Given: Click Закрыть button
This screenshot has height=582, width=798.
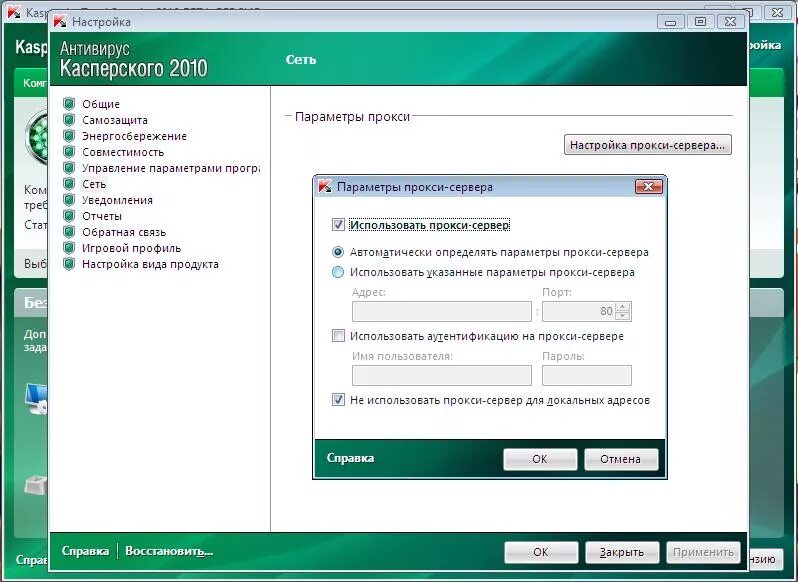Looking at the screenshot, I should pyautogui.click(x=622, y=552).
